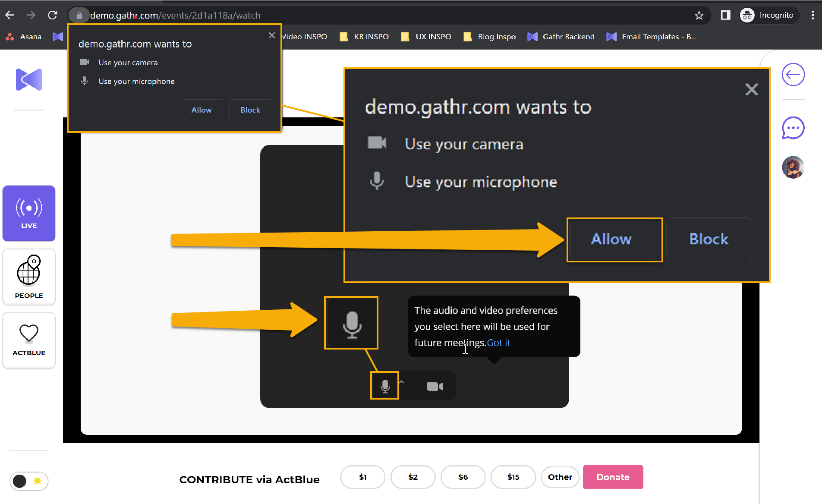Toggle the microphone in the meeting toolbar
Viewport: 822px width, 504px height.
(x=385, y=386)
